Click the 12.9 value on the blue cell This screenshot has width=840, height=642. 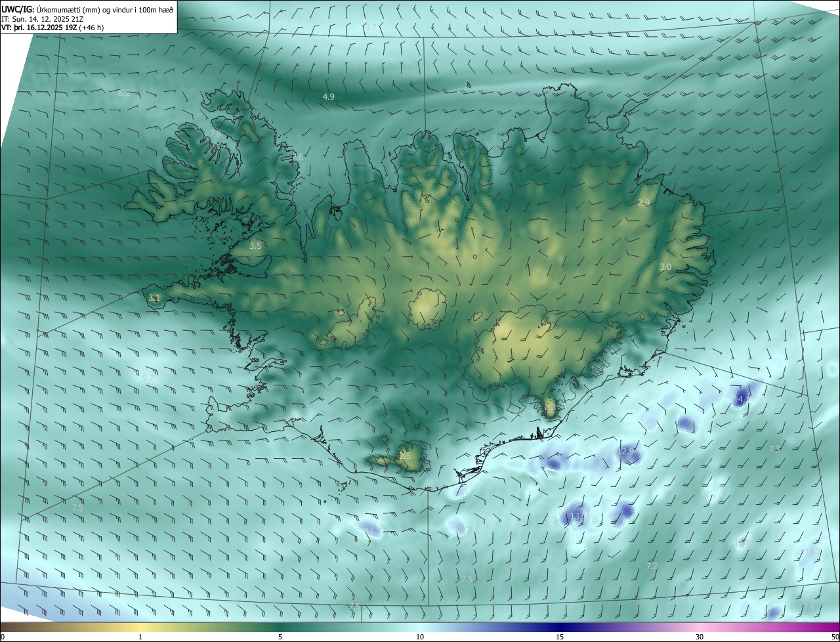[x=626, y=451]
